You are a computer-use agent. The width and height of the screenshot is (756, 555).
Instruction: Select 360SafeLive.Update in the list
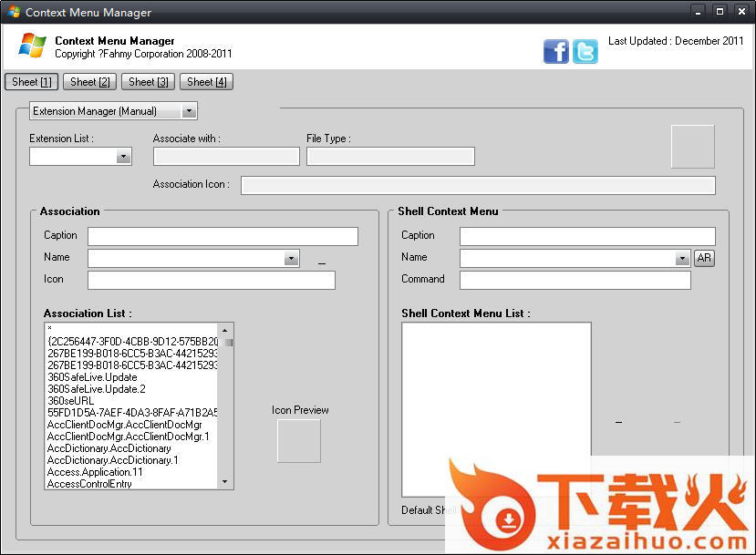click(131, 377)
